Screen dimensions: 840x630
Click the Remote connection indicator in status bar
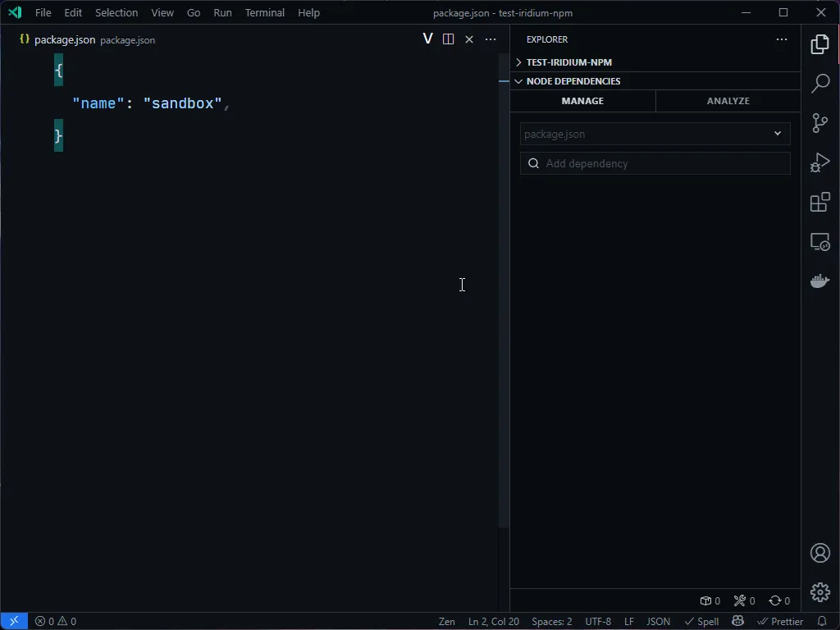click(x=13, y=621)
